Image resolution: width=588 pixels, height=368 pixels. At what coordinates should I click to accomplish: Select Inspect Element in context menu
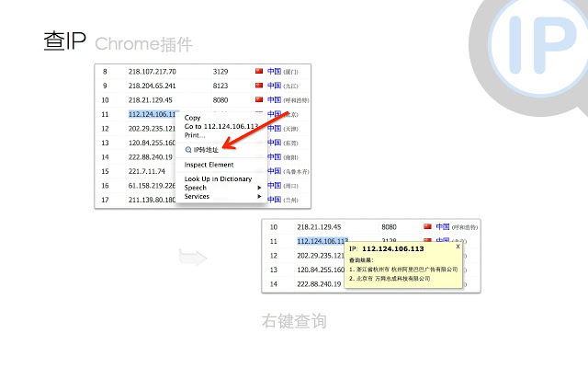(x=209, y=165)
